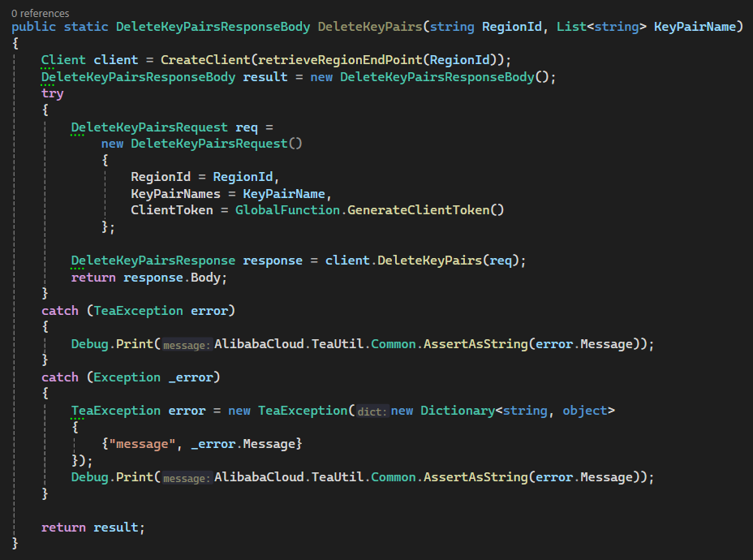This screenshot has width=753, height=560.
Task: Click the 'result' variable declaration
Action: (x=265, y=77)
